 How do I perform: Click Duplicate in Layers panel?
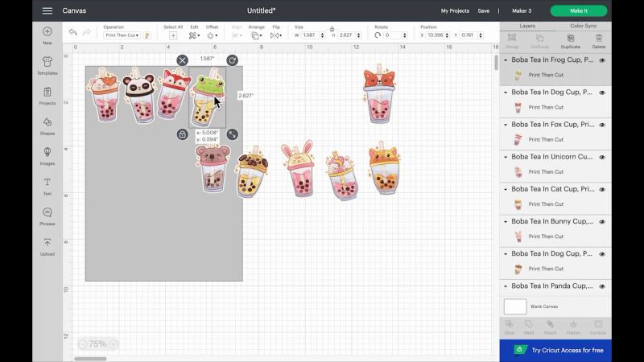(571, 42)
